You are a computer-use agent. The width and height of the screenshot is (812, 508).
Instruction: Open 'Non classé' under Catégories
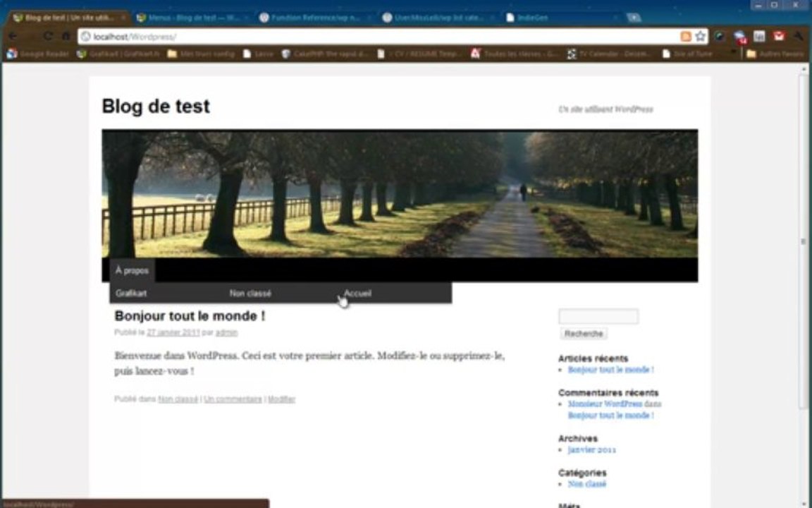tap(586, 484)
